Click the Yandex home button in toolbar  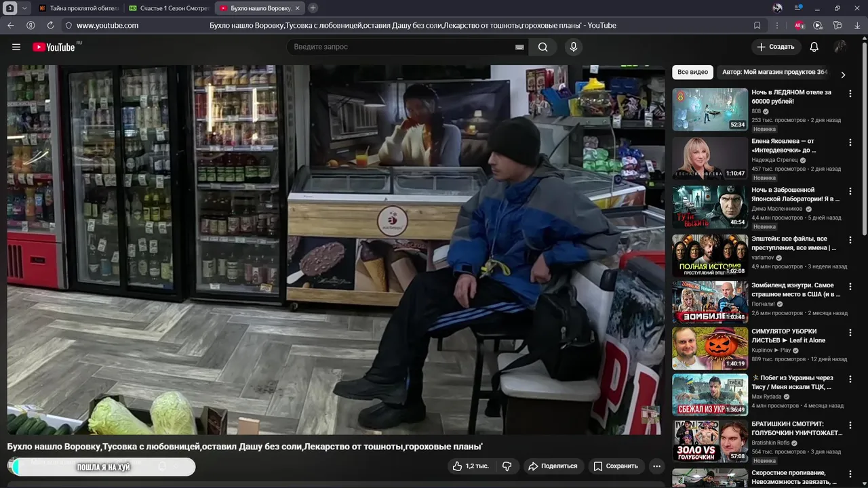click(x=31, y=25)
